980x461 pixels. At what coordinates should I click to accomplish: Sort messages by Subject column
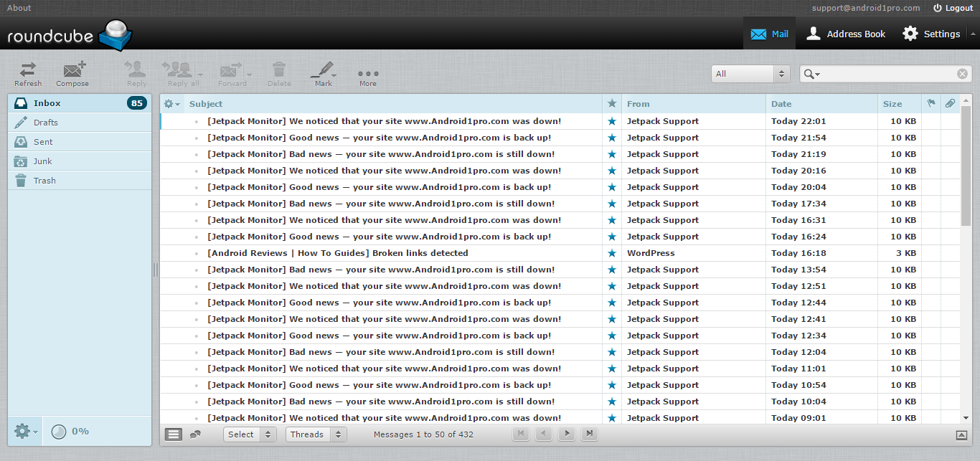(x=206, y=104)
